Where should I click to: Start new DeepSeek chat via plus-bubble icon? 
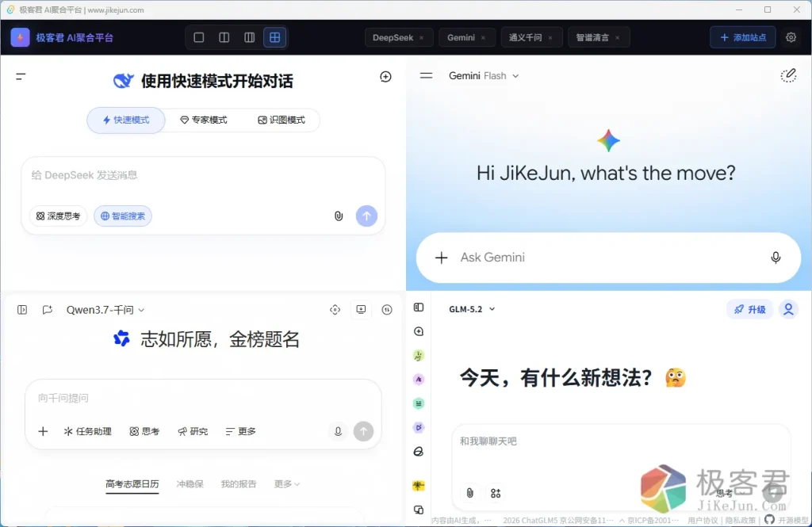[x=386, y=77]
